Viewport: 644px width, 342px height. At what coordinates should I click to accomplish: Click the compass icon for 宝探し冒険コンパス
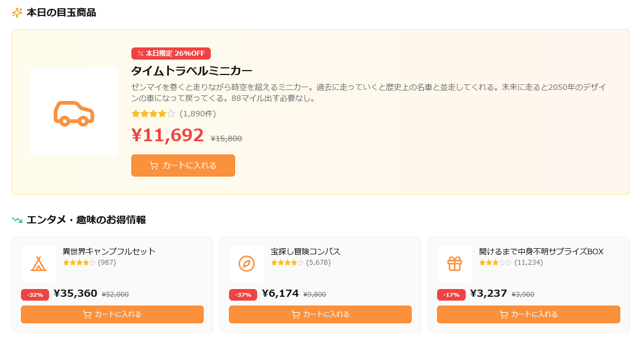pyautogui.click(x=247, y=264)
